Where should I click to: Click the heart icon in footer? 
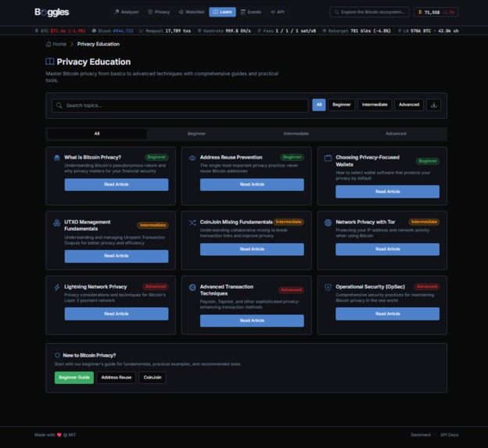[59, 435]
